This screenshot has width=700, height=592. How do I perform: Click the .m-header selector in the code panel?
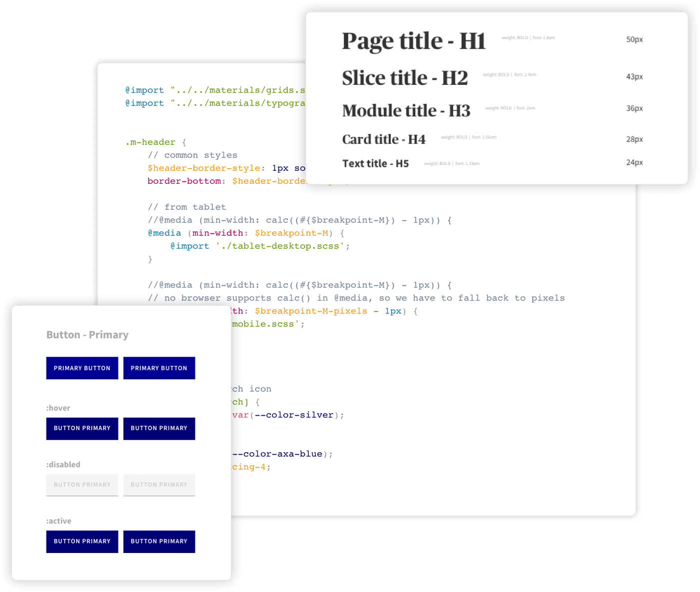coord(150,142)
